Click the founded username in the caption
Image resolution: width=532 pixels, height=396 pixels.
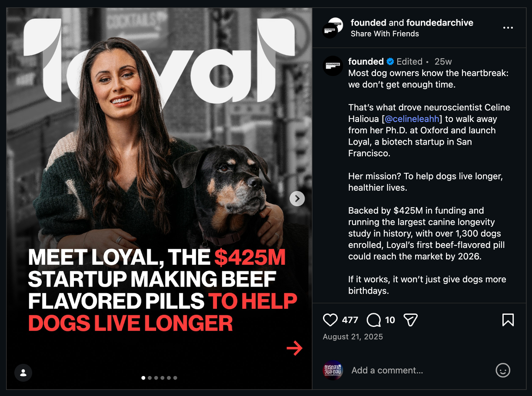[366, 62]
